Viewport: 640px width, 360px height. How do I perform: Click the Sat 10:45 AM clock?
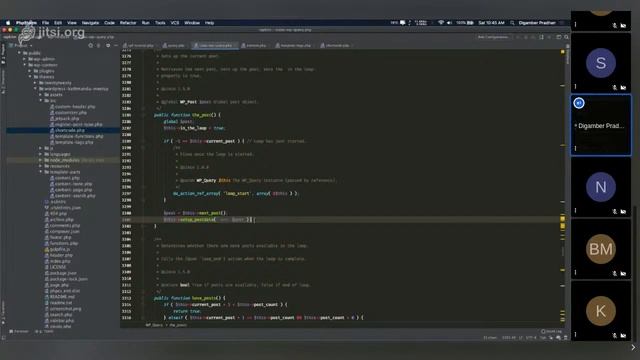[491, 23]
